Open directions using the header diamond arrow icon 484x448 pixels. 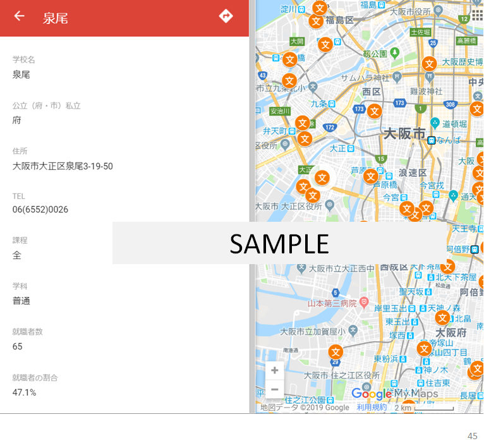pos(226,16)
